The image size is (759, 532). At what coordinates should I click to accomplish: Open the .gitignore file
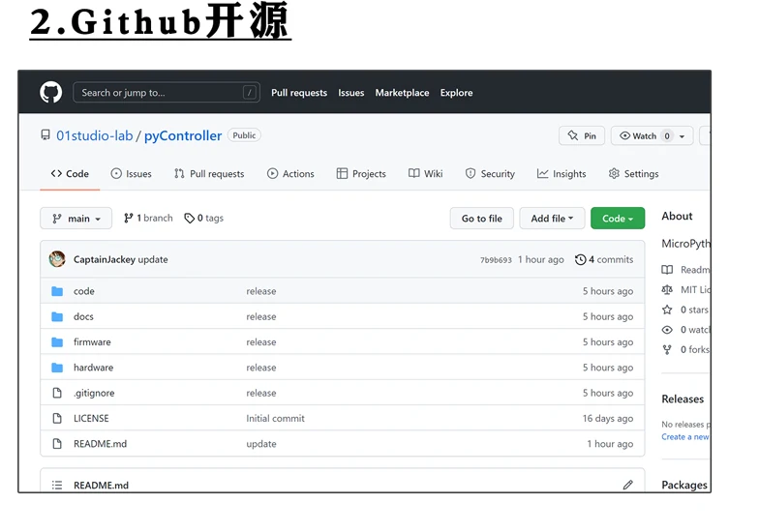pyautogui.click(x=94, y=393)
